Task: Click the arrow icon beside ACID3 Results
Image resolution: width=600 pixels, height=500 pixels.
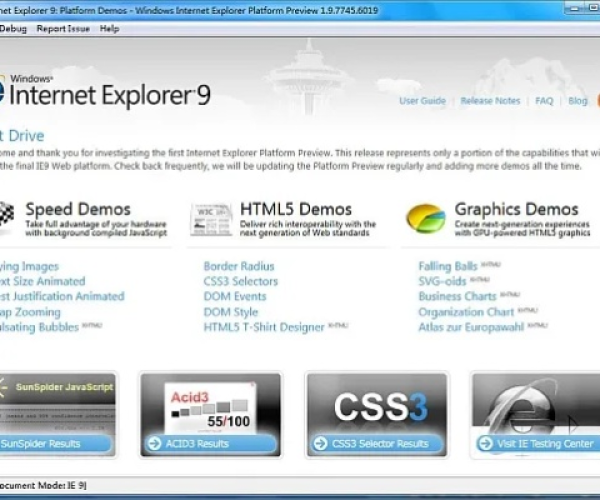Action: click(154, 444)
